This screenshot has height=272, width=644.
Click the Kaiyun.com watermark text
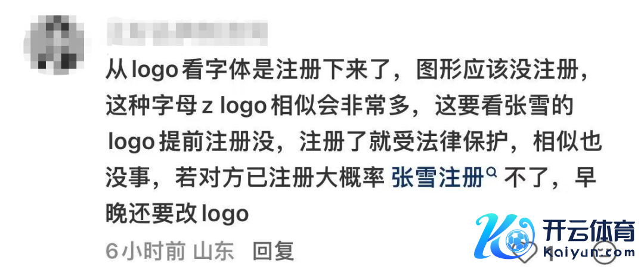(x=589, y=253)
